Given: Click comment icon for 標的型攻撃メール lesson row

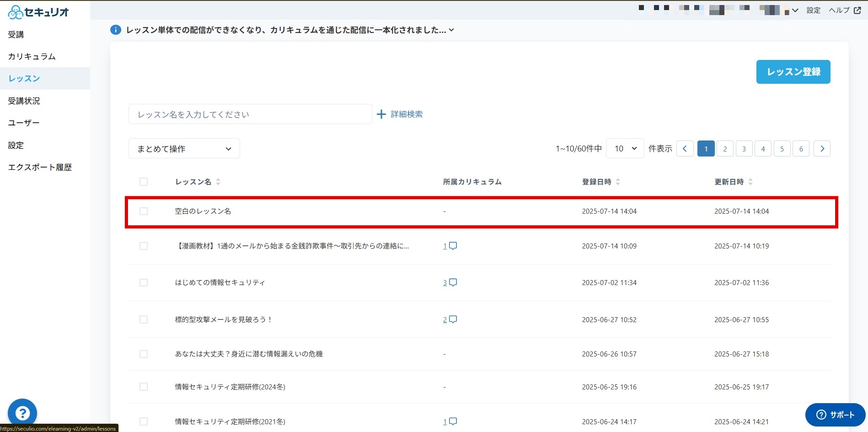Looking at the screenshot, I should (453, 319).
